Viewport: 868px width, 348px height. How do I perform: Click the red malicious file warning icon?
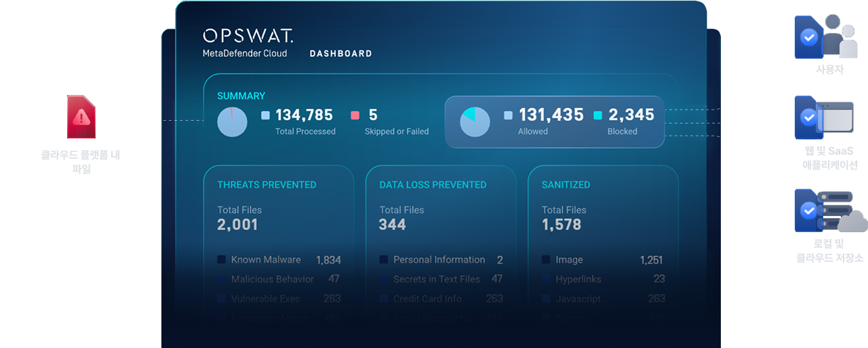(x=81, y=117)
